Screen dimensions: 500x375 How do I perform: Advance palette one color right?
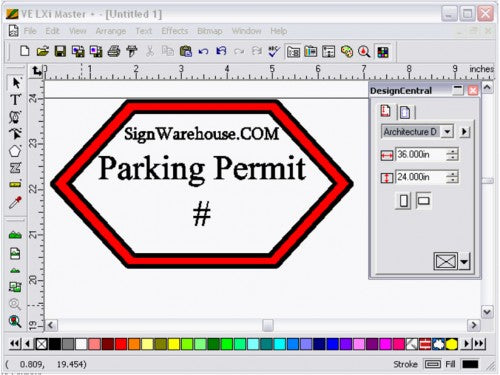click(x=466, y=344)
